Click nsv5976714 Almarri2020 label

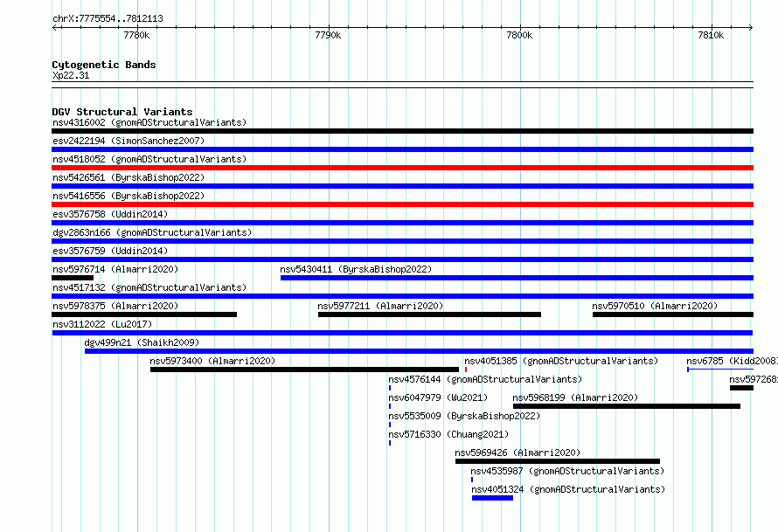click(115, 269)
